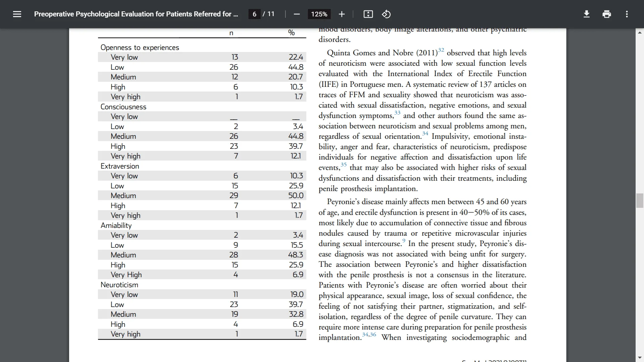Click value 50.0 in Extraversion Medium row

coord(296,196)
